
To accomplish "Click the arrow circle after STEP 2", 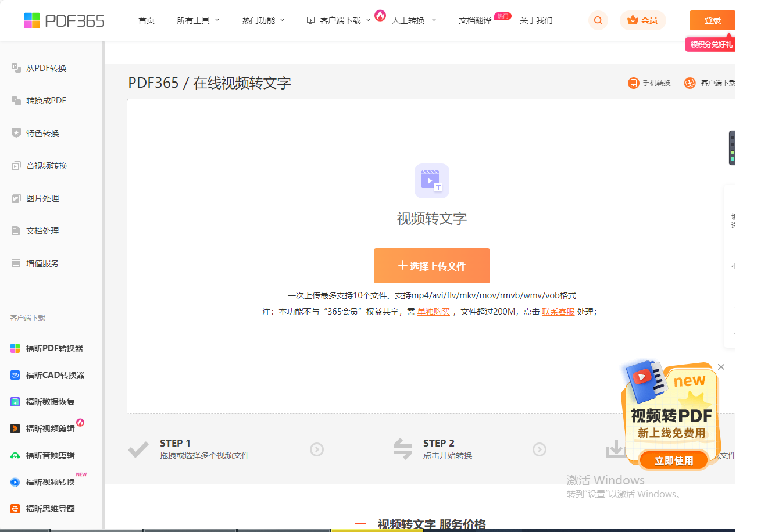I will click(x=540, y=449).
